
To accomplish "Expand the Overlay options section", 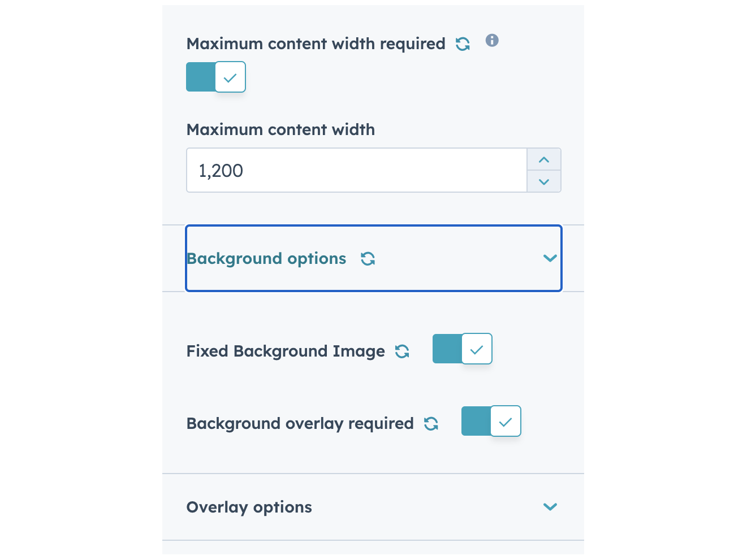I will click(x=550, y=507).
